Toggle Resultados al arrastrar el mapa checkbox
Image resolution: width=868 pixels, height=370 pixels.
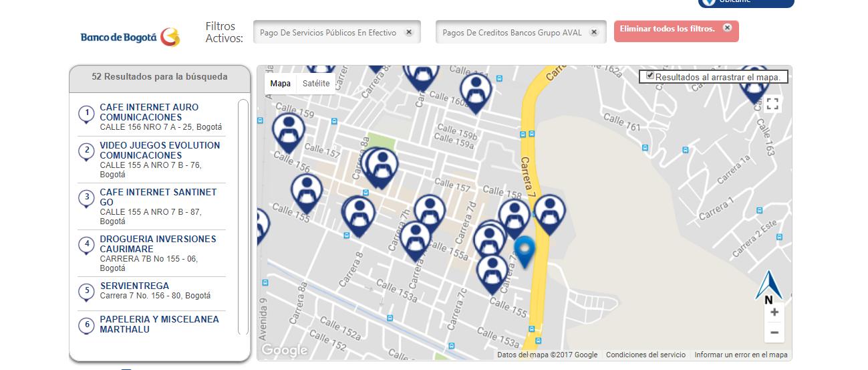click(650, 76)
